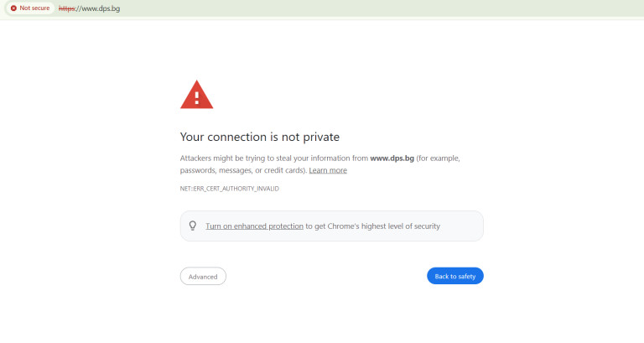Click 'to get' text in the protection tip box
644x343 pixels.
[x=316, y=226]
